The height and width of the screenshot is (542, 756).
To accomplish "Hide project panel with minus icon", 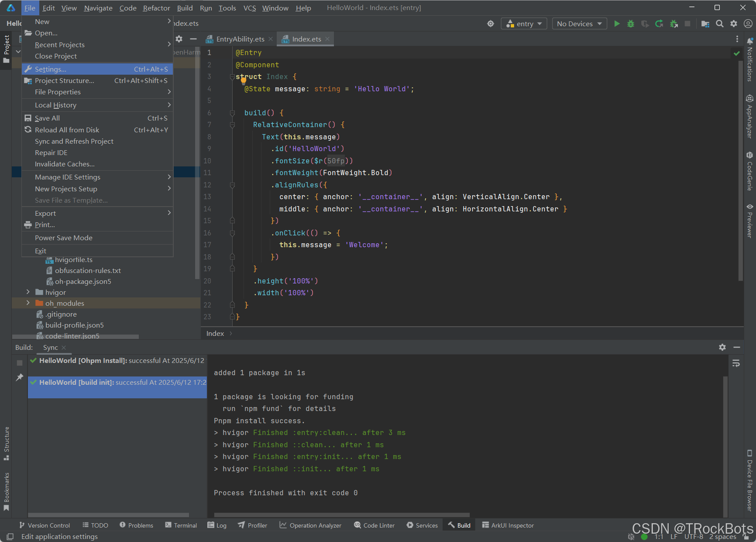I will click(193, 39).
